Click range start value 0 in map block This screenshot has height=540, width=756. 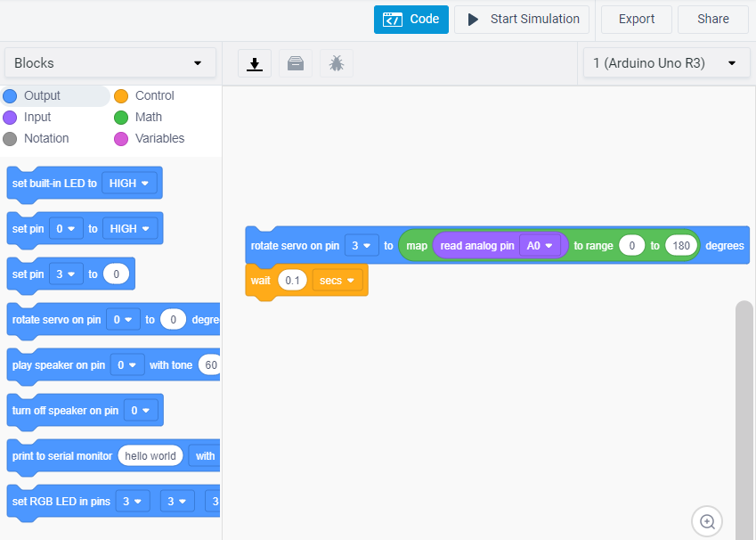point(631,246)
